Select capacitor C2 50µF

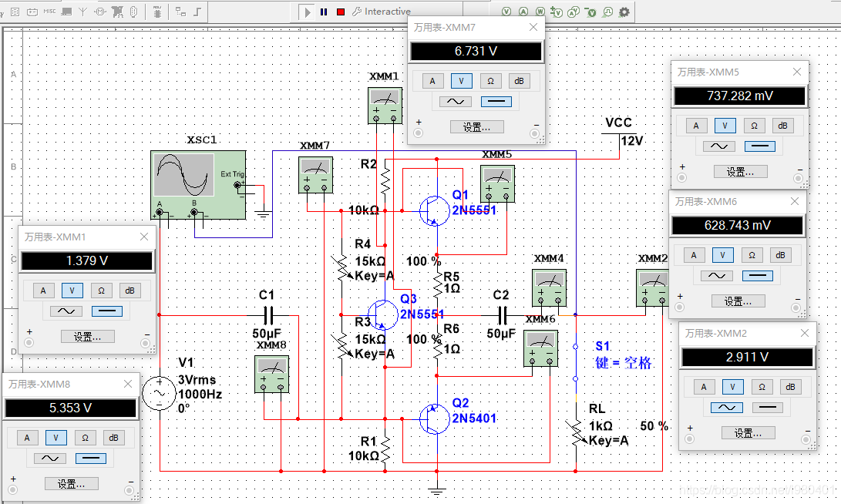point(502,315)
